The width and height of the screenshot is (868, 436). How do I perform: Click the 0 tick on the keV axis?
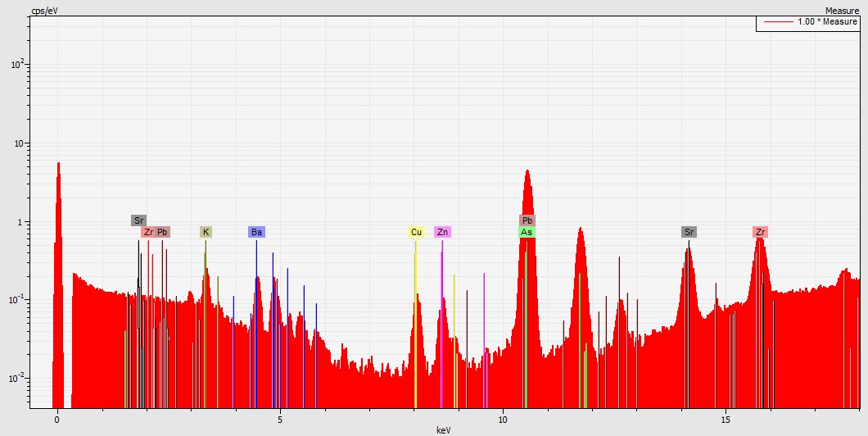point(57,420)
